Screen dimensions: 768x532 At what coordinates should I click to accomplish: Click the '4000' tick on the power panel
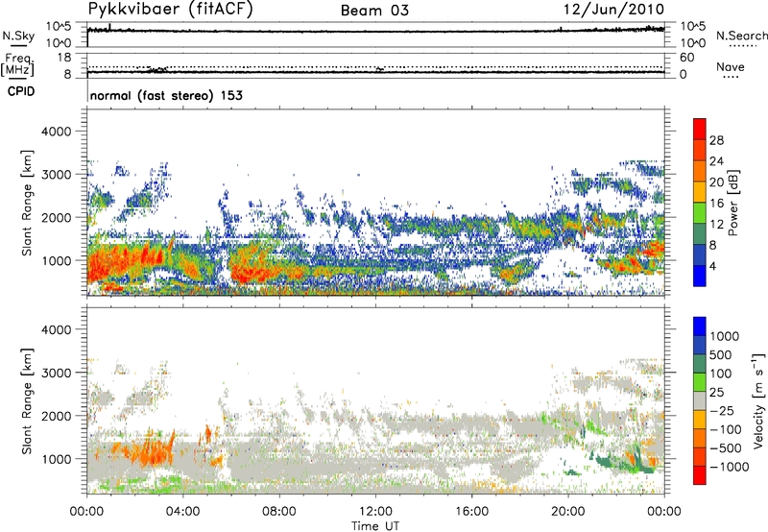[x=56, y=132]
